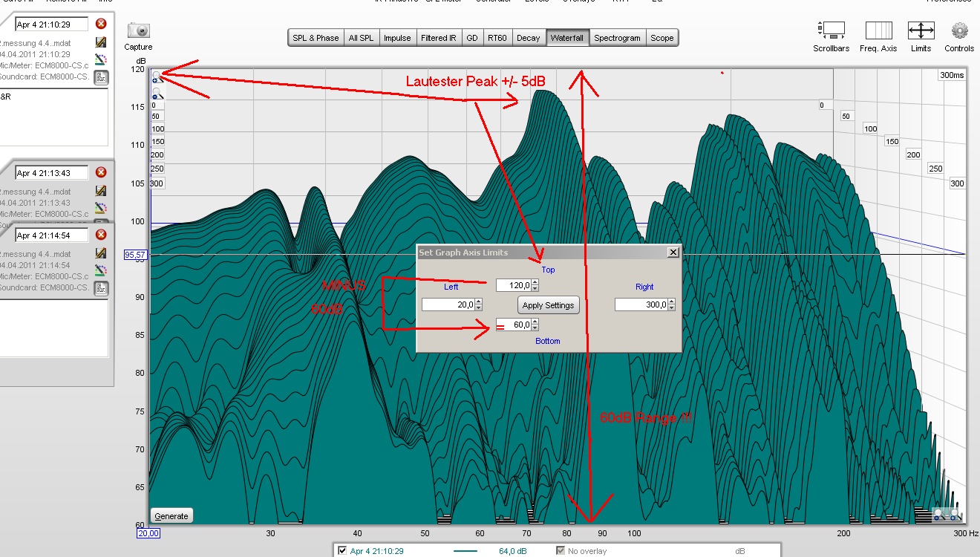The width and height of the screenshot is (980, 557).
Task: Open the Spectrogram tab
Action: [617, 38]
